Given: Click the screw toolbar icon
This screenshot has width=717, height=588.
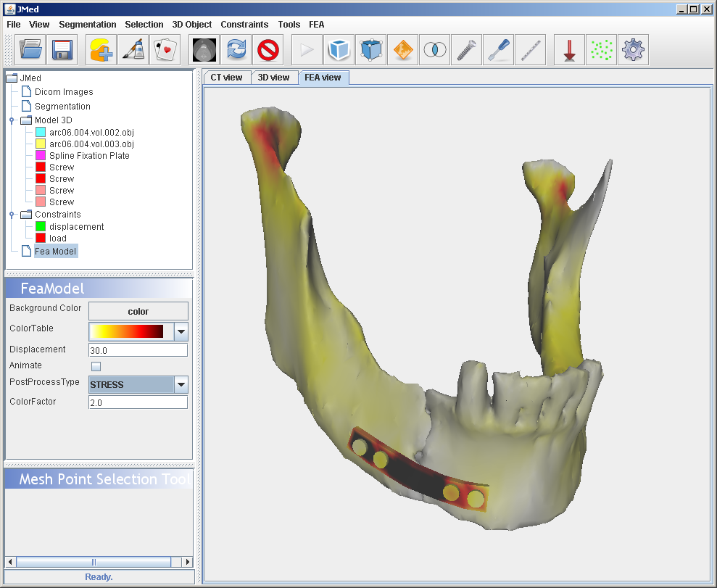Looking at the screenshot, I should (x=466, y=50).
